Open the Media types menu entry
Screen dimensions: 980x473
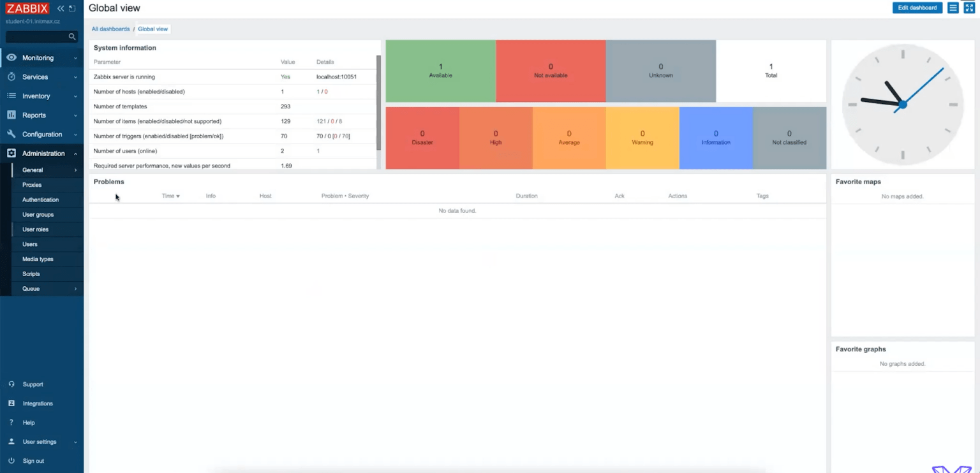point(36,259)
